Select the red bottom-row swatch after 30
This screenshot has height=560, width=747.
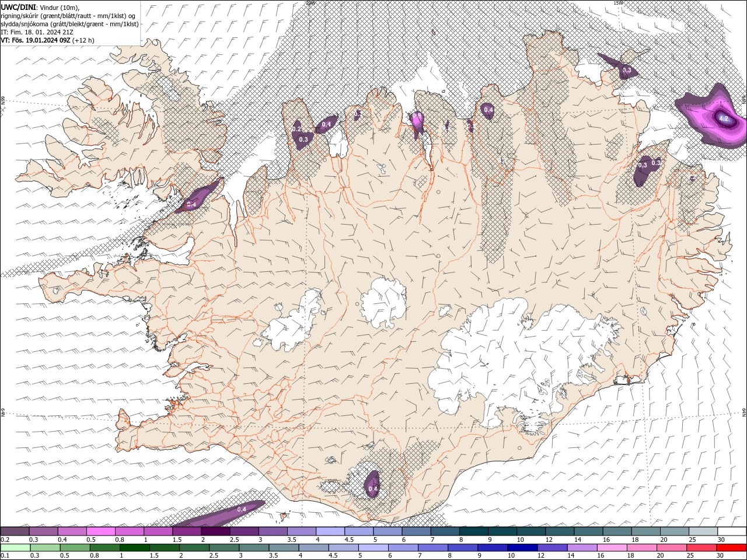tap(731, 548)
